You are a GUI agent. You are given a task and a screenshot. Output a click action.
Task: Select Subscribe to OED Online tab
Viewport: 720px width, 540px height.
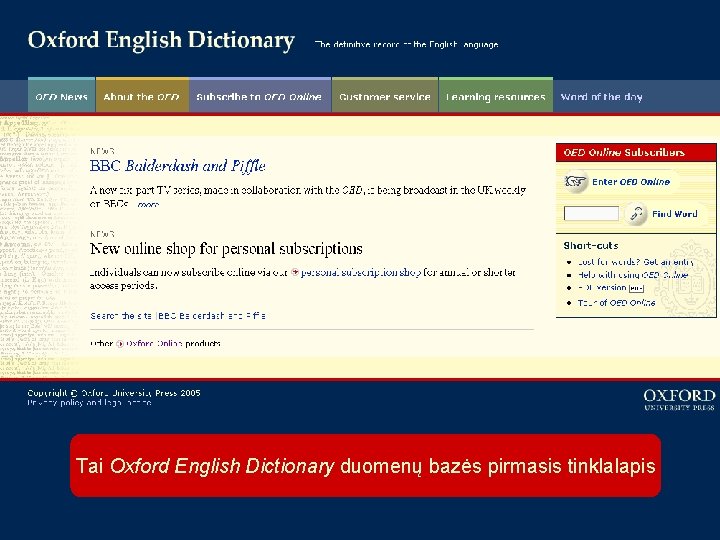click(260, 96)
